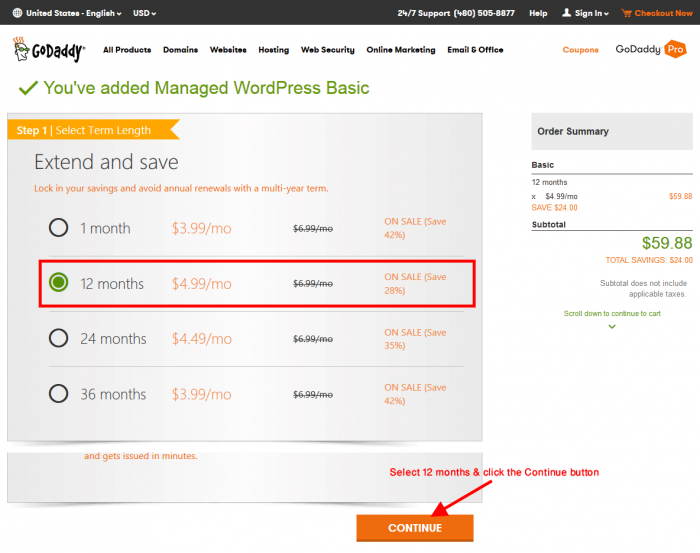700x553 pixels.
Task: Click the orange Pro badge
Action: point(675,49)
